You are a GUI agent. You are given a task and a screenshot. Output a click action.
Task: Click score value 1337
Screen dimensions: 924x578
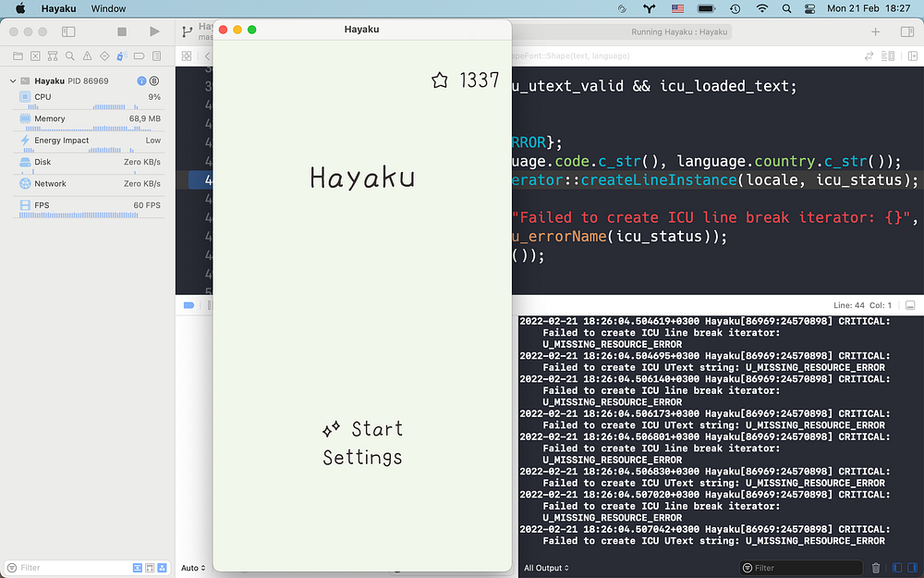click(479, 80)
